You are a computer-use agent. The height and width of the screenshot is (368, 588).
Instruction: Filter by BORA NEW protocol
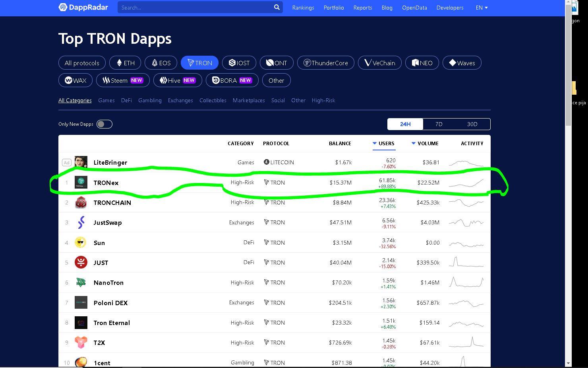(232, 80)
